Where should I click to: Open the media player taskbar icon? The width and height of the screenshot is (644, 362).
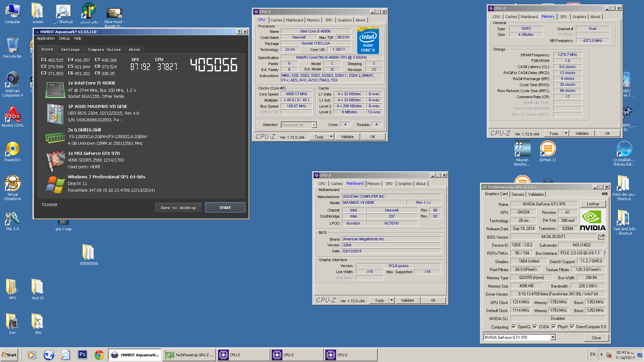coord(32,355)
